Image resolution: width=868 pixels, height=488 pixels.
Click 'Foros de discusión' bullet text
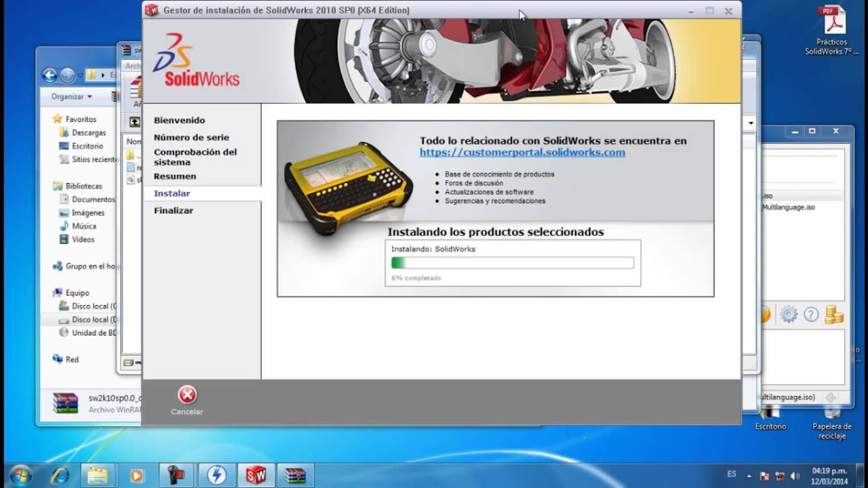474,183
